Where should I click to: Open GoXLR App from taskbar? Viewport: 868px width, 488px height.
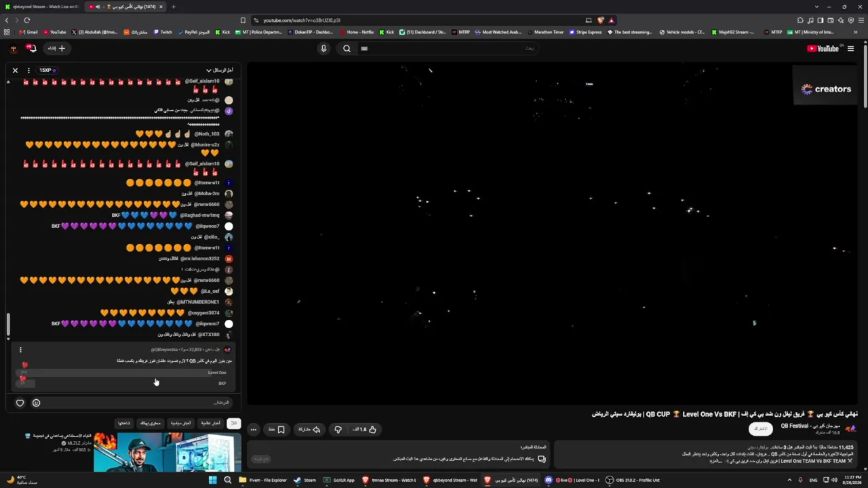(339, 480)
